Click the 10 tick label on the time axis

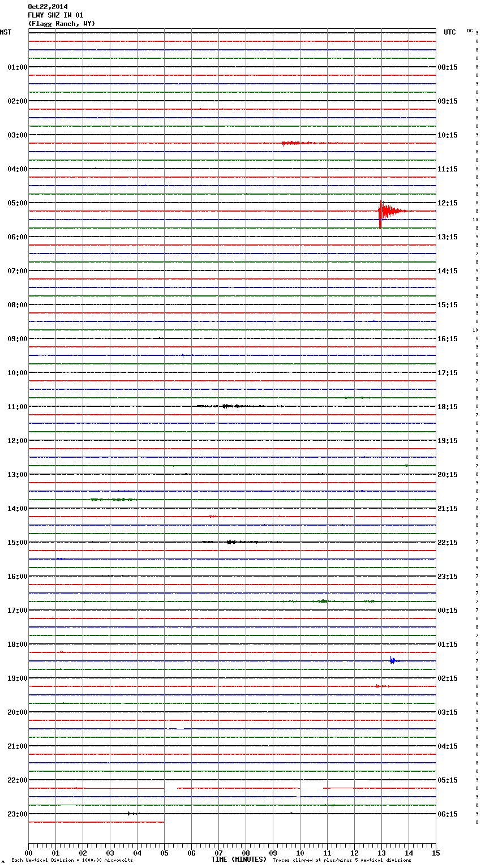pyautogui.click(x=300, y=853)
